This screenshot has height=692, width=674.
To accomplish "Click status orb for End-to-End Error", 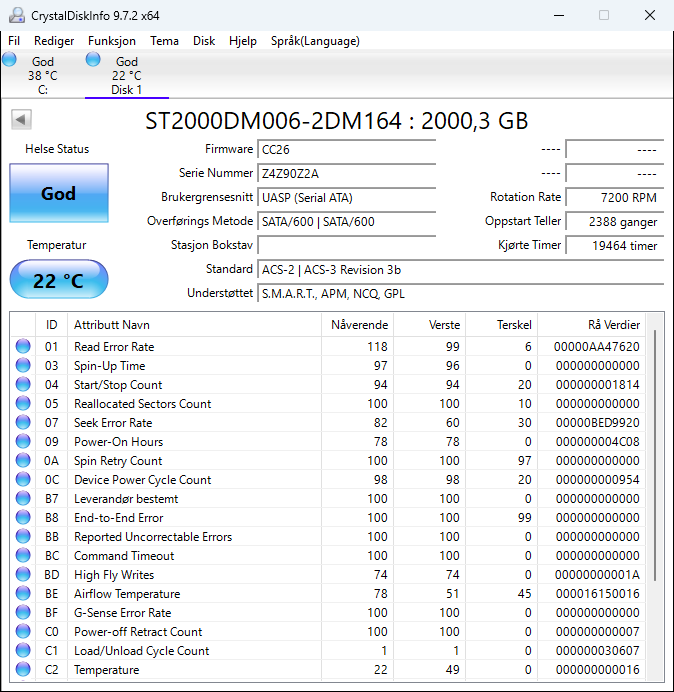I will pos(23,517).
